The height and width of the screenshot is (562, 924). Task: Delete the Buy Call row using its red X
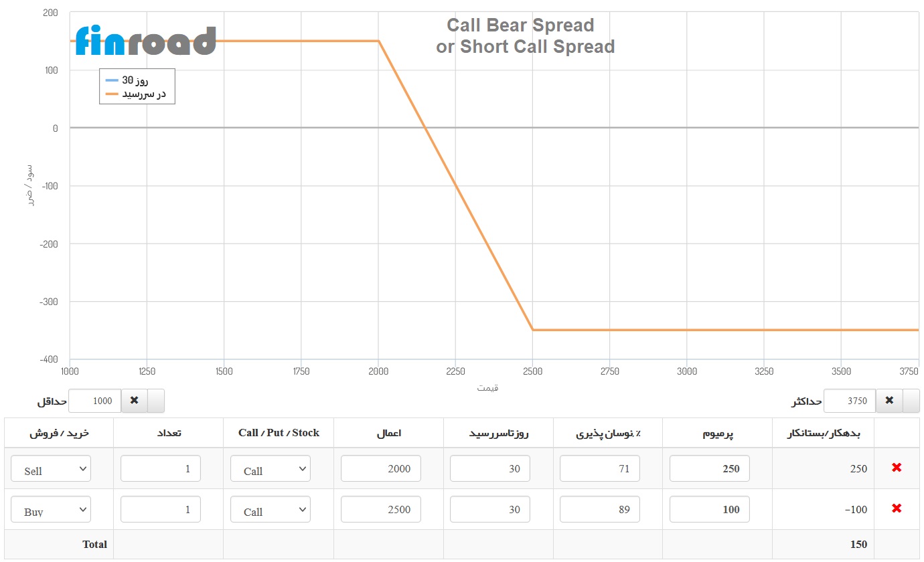897,508
